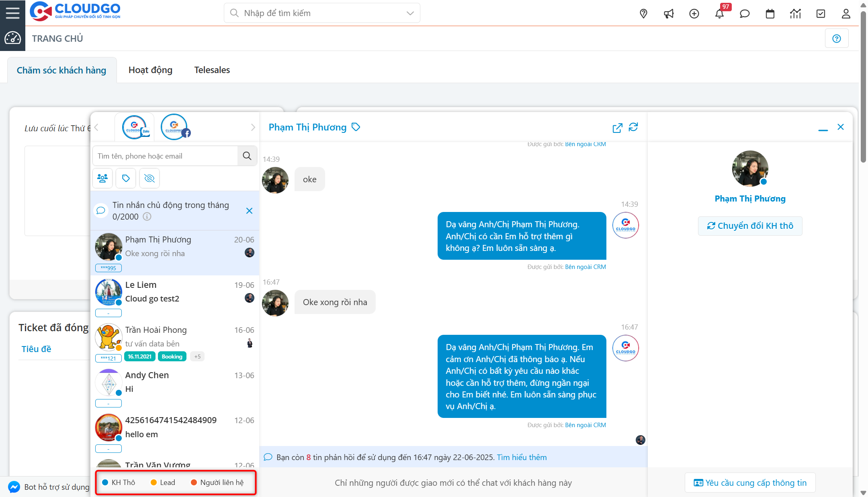This screenshot has width=868, height=497.
Task: Open the reports chart icon
Action: 795,13
